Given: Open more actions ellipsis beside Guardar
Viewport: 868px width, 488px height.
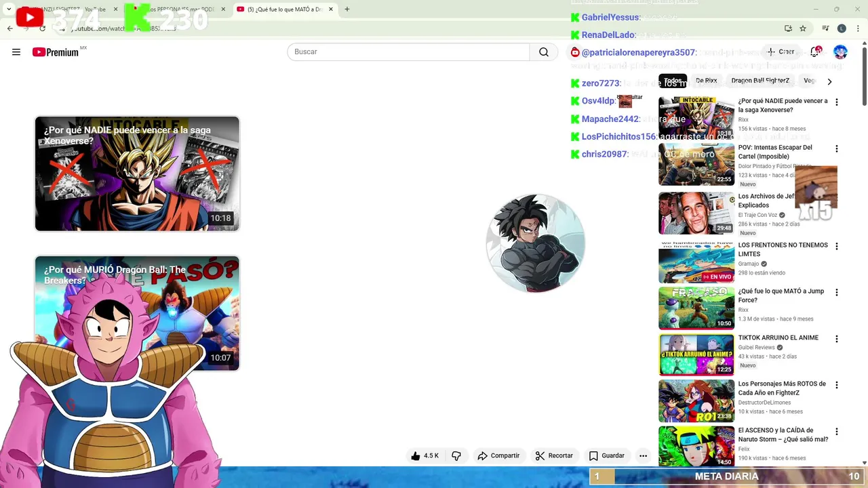Looking at the screenshot, I should (x=643, y=456).
